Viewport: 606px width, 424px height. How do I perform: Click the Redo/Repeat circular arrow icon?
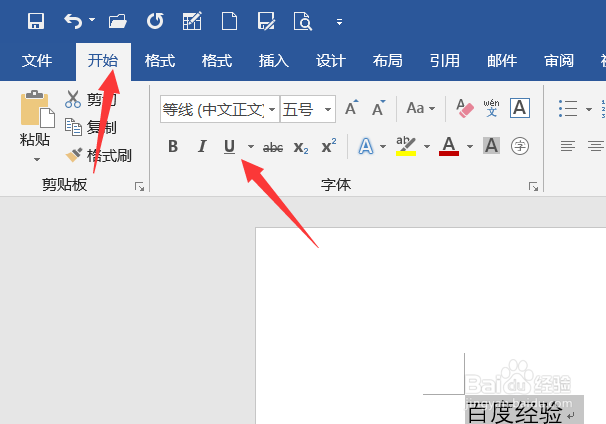[x=155, y=21]
